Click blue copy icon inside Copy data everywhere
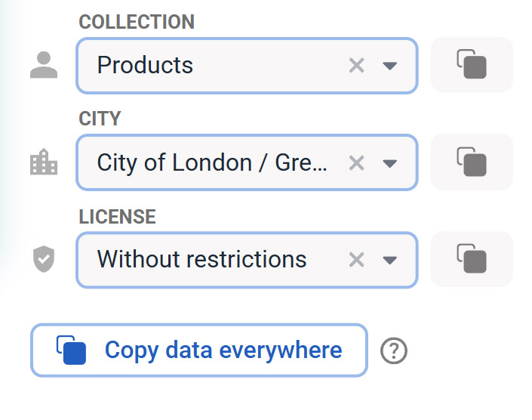532x420 pixels. [x=71, y=350]
